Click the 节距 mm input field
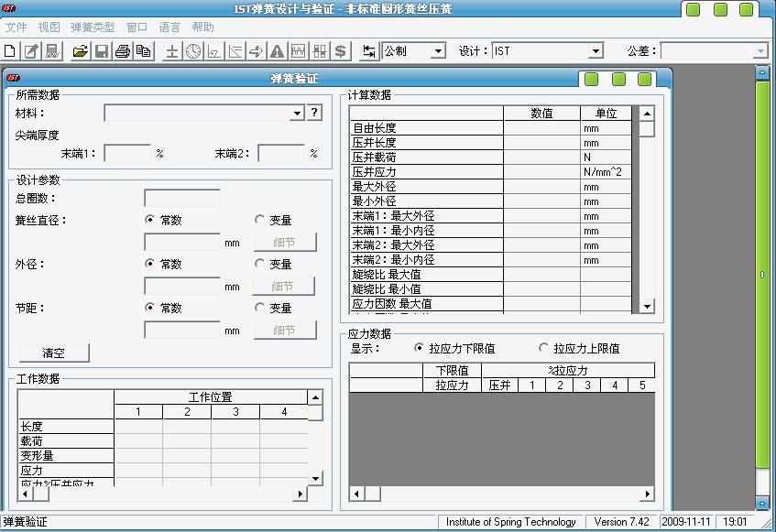776x532 pixels. click(182, 331)
